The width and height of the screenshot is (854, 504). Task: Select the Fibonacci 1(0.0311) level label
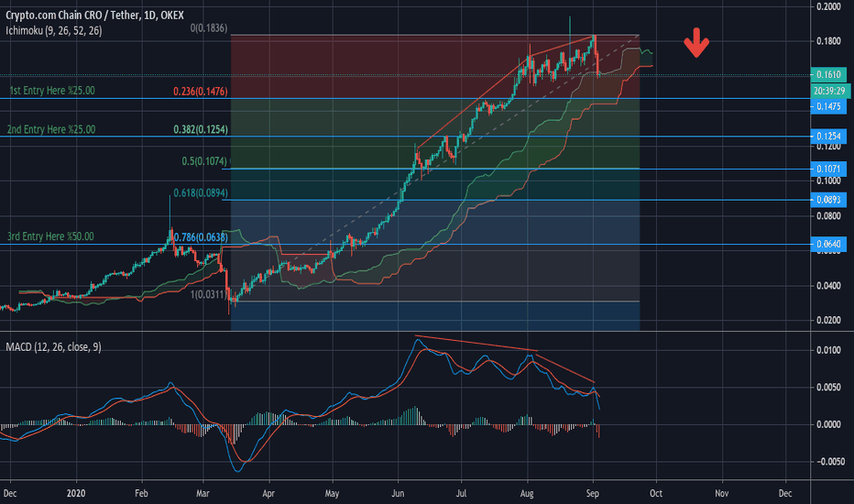(x=209, y=295)
